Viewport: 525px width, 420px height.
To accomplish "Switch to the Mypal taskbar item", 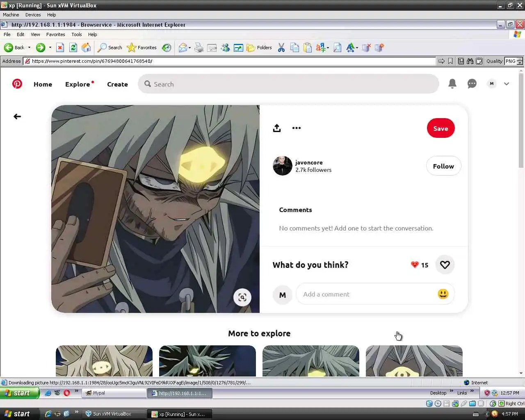I will coord(114,393).
